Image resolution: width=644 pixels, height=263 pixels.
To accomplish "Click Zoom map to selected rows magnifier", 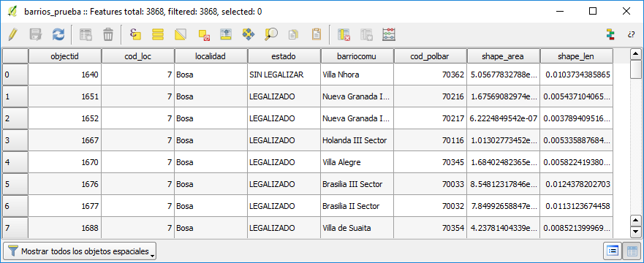I will 271,34.
